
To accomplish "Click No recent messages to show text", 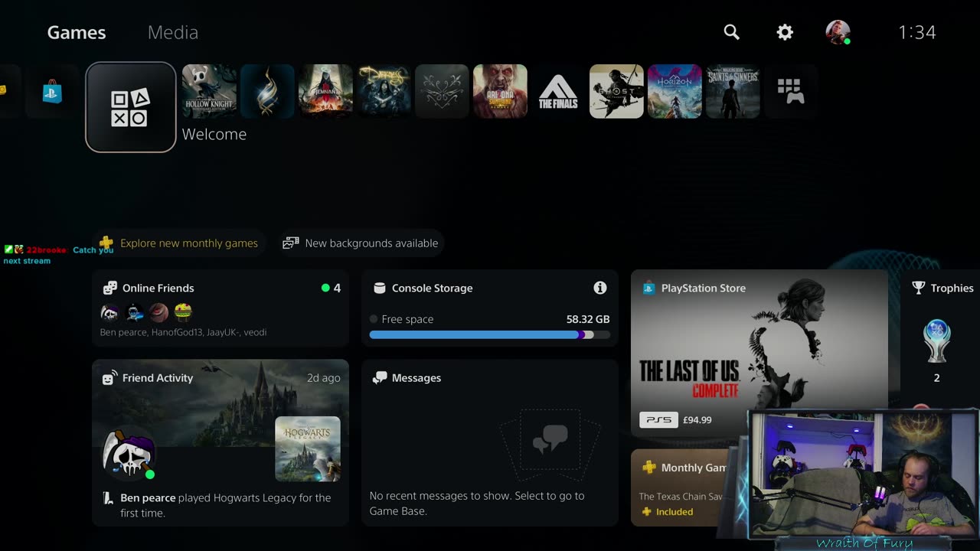I will point(477,504).
